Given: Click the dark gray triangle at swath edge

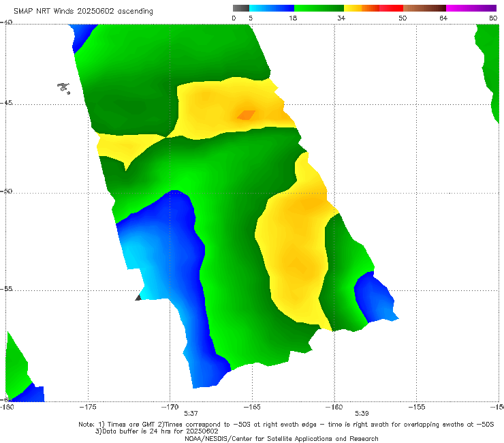Looking at the screenshot, I should point(138,297).
